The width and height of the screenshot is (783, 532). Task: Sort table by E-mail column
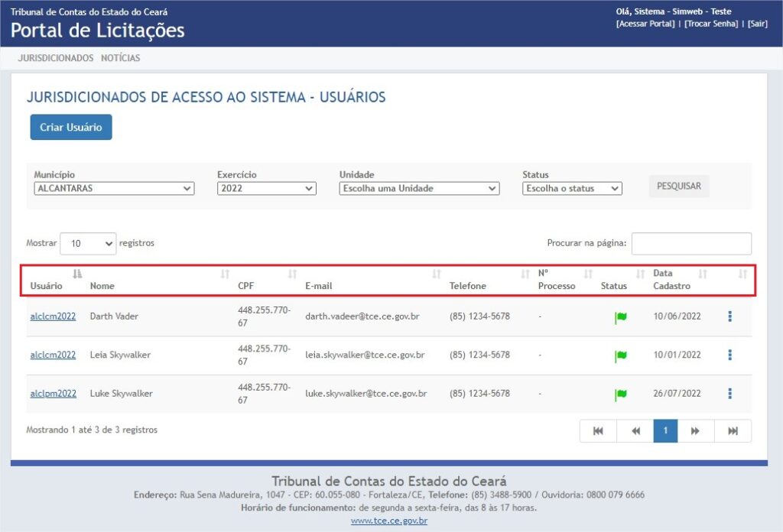pyautogui.click(x=318, y=286)
